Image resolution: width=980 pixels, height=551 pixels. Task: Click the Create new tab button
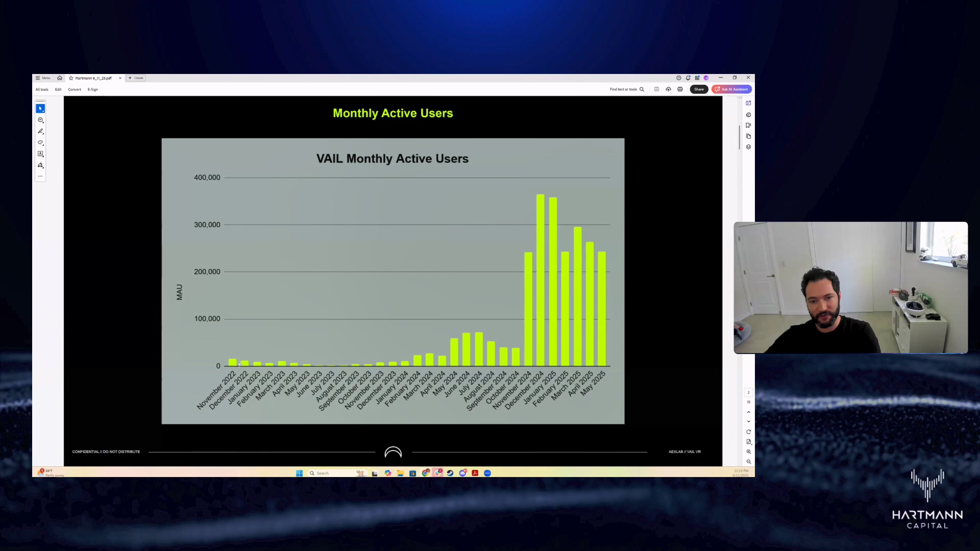(136, 78)
